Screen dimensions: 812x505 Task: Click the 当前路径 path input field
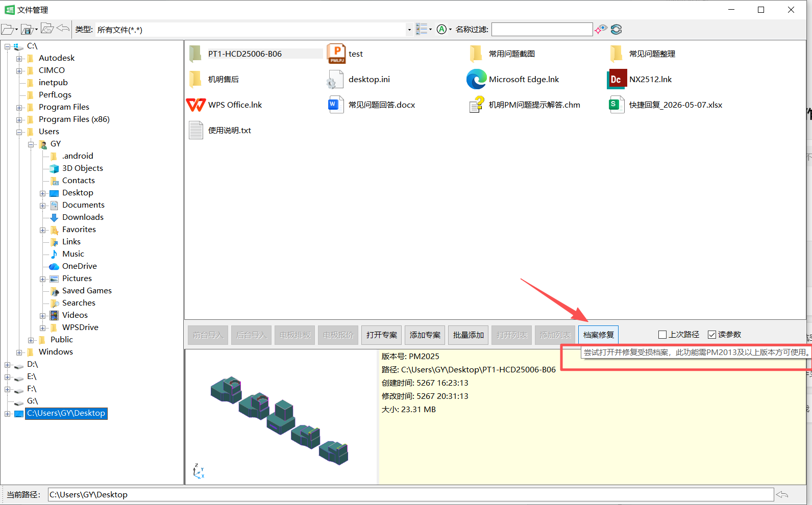[411, 494]
